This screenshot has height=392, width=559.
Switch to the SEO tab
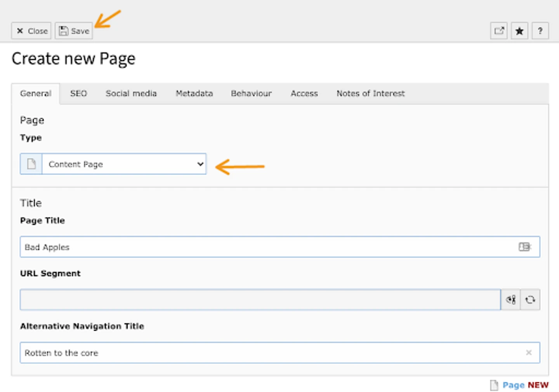pyautogui.click(x=78, y=94)
